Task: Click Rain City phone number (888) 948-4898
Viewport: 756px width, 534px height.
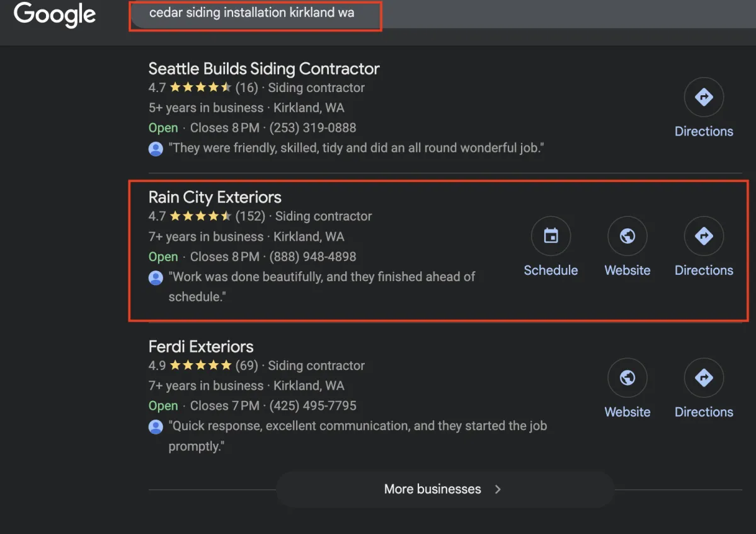Action: pyautogui.click(x=312, y=257)
